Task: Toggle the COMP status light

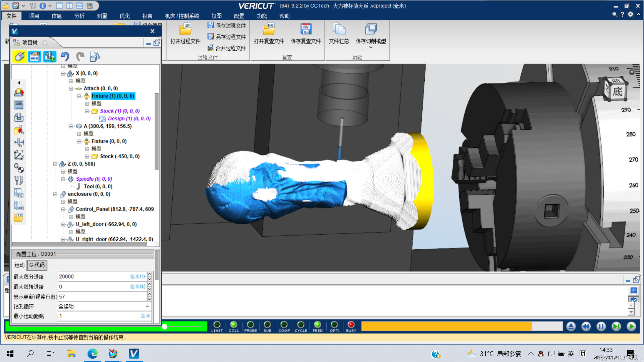Action: tap(284, 324)
